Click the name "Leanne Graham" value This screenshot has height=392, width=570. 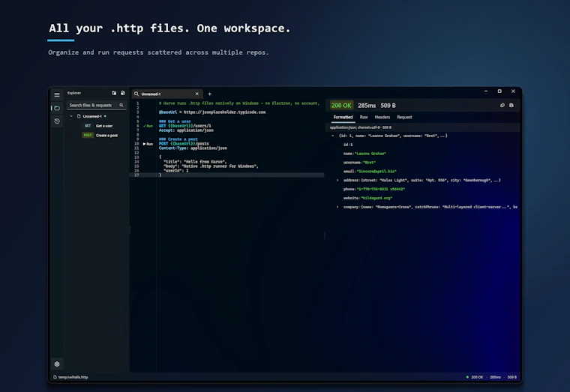point(370,154)
